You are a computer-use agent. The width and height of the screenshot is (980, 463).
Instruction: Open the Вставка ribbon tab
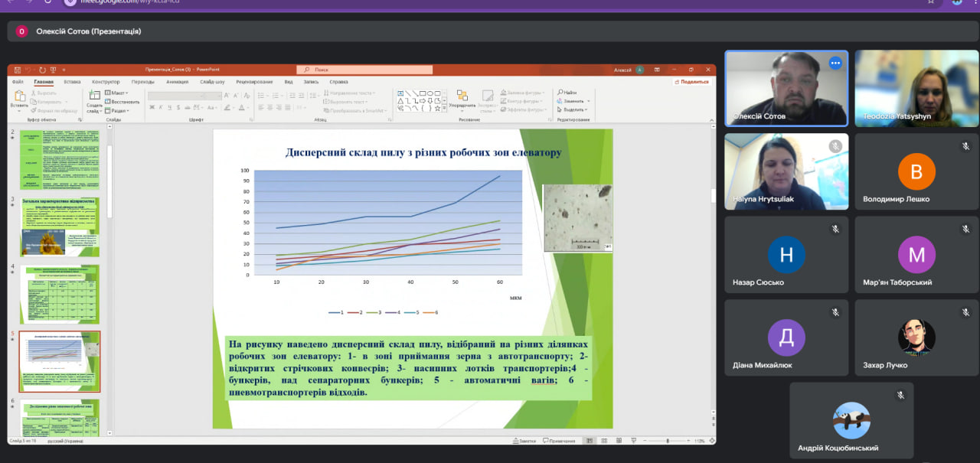pos(73,82)
